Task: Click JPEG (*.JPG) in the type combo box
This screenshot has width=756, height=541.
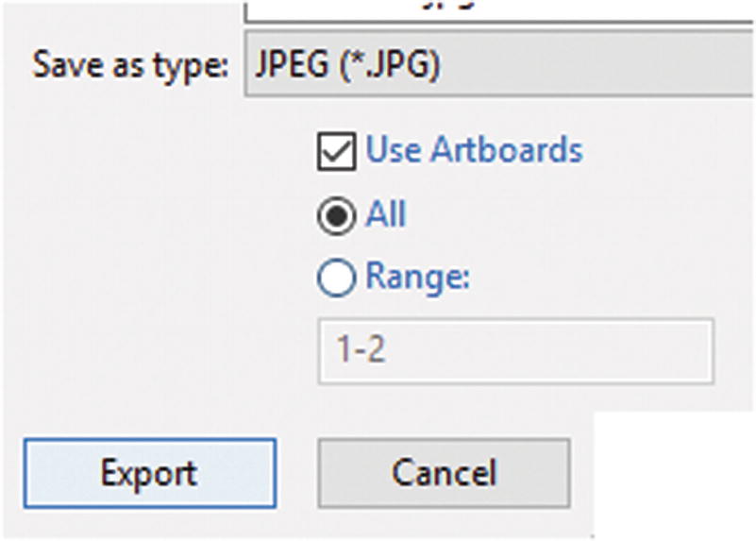Action: click(x=346, y=67)
